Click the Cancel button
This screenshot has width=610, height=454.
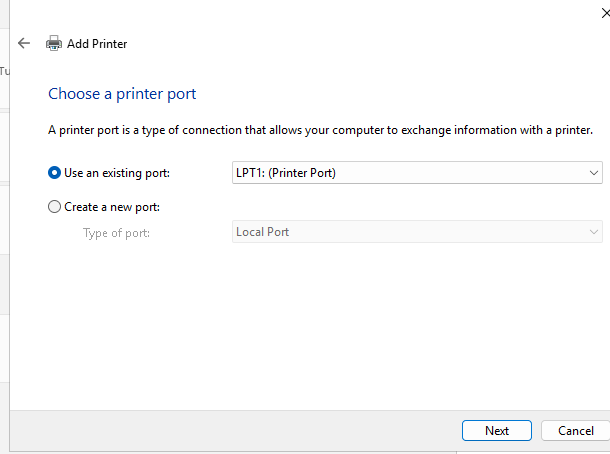pos(576,431)
